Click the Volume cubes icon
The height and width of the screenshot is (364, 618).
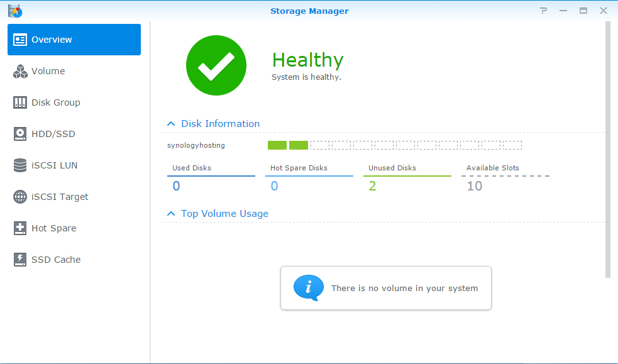click(20, 71)
